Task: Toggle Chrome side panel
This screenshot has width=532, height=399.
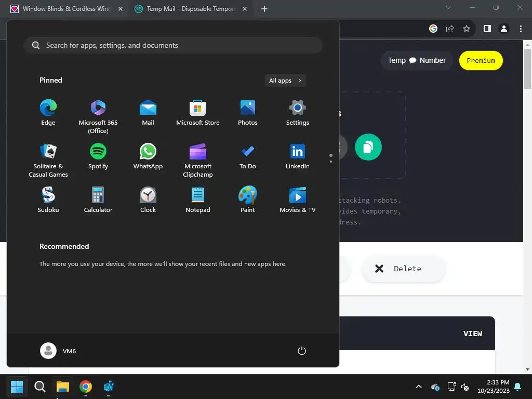Action: (x=487, y=29)
